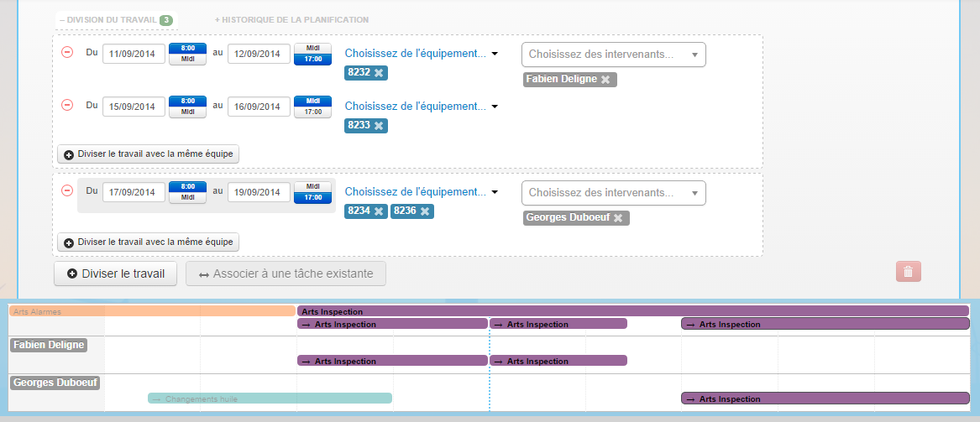Edit the 19/09/2014 end date field
Screen dimensions: 980x422
(259, 192)
